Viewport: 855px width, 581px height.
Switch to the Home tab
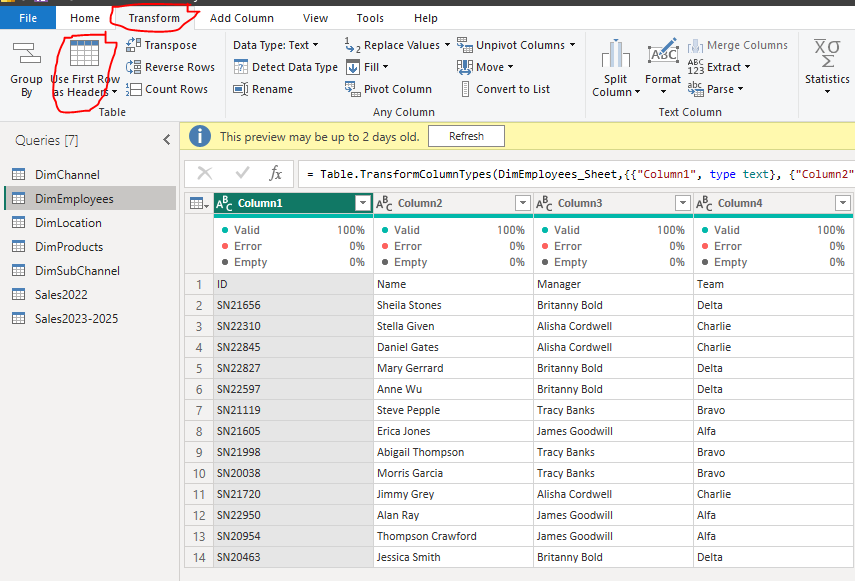85,18
